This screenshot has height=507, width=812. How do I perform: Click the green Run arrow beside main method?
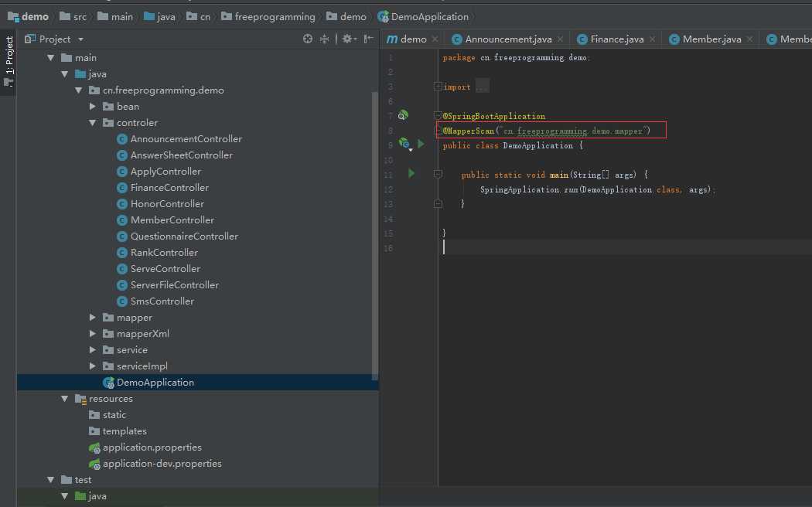[411, 174]
